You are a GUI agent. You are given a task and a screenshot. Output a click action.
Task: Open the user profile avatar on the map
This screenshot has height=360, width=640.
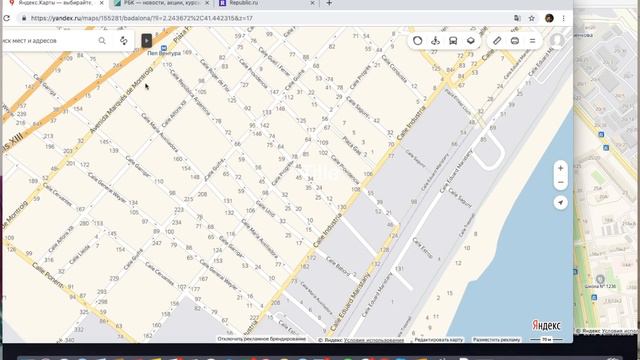coord(557,40)
